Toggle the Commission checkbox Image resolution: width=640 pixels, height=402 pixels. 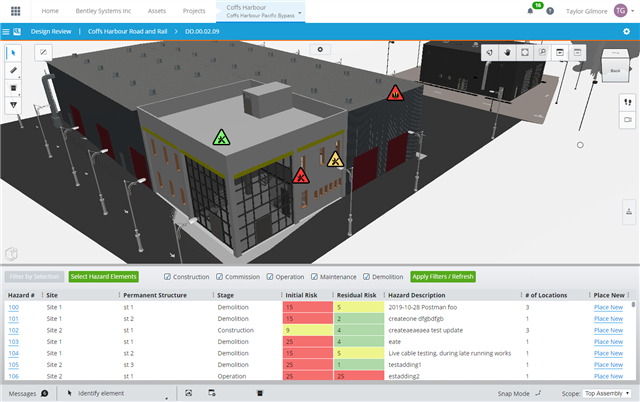(218, 276)
